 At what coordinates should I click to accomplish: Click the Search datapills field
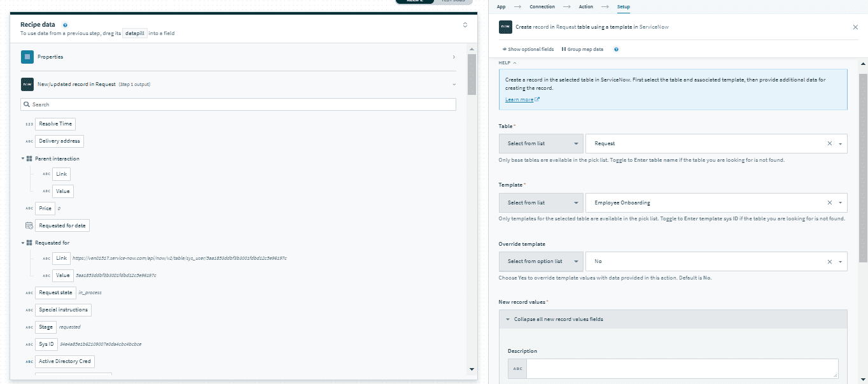click(242, 104)
